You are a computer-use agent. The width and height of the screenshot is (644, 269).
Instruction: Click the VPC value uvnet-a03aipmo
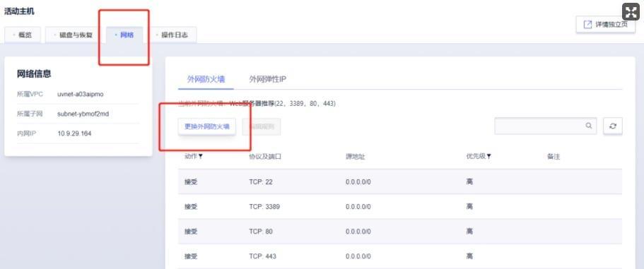click(x=81, y=94)
